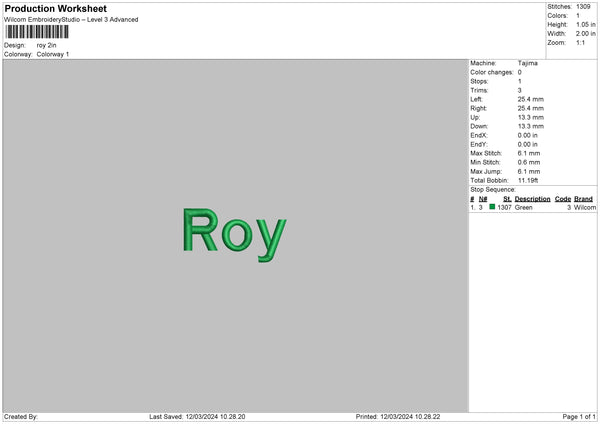Click the 'Green' thread description

(523, 207)
